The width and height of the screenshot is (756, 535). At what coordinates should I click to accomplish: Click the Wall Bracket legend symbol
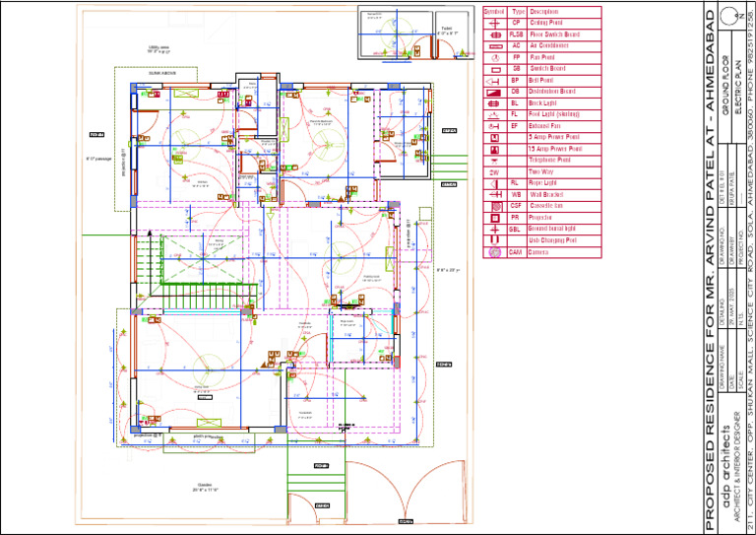495,195
